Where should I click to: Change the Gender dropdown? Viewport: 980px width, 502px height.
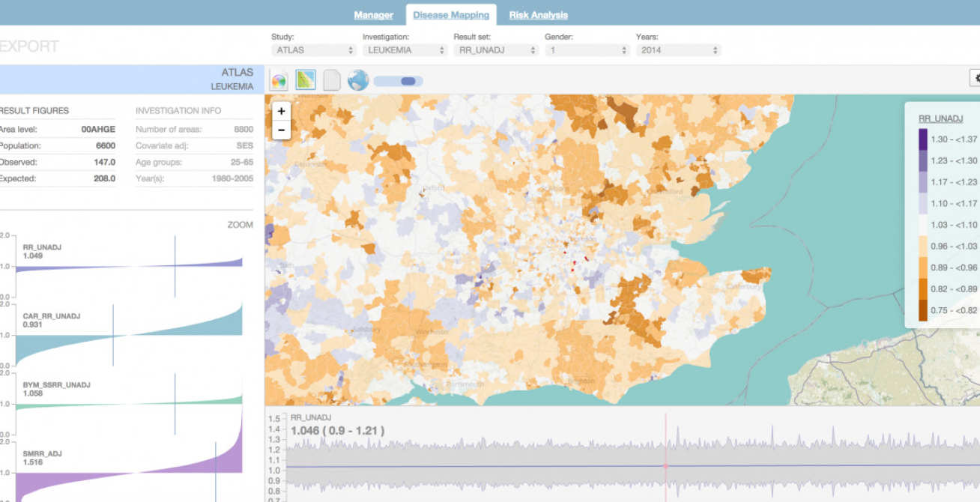(x=587, y=50)
